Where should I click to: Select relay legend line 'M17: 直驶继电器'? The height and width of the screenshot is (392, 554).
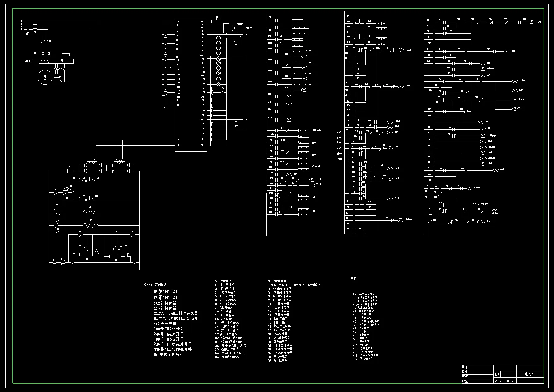362,359
